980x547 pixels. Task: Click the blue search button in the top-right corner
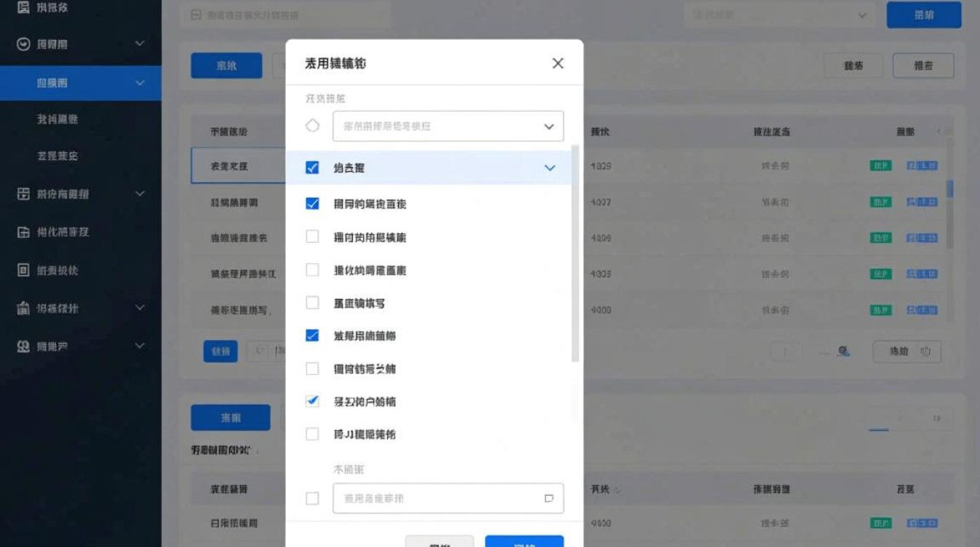pyautogui.click(x=924, y=14)
